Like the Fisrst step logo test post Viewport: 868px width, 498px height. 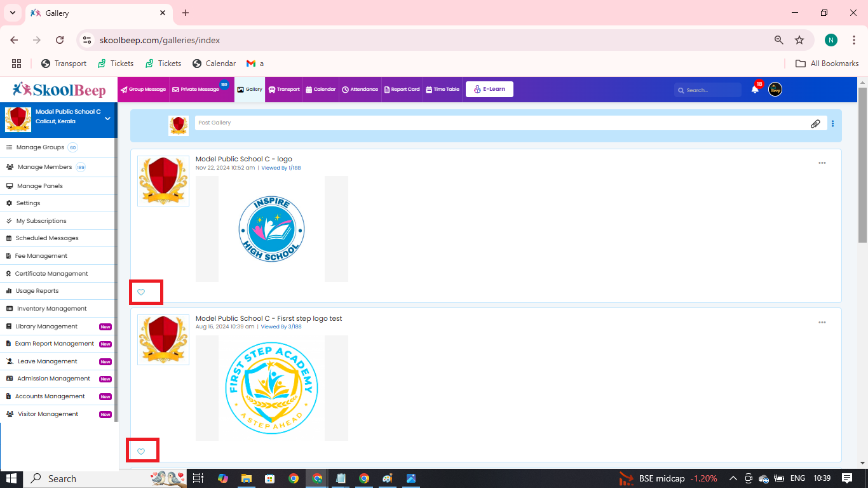point(141,452)
